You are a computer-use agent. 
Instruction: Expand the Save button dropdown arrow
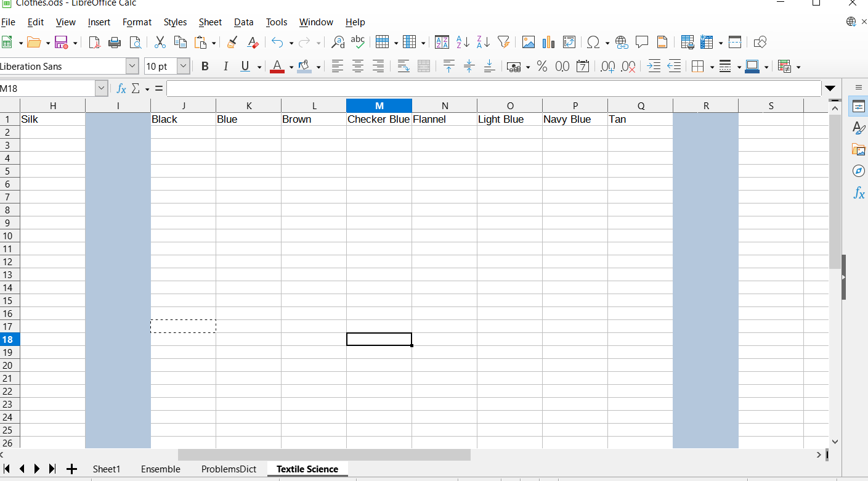point(75,42)
